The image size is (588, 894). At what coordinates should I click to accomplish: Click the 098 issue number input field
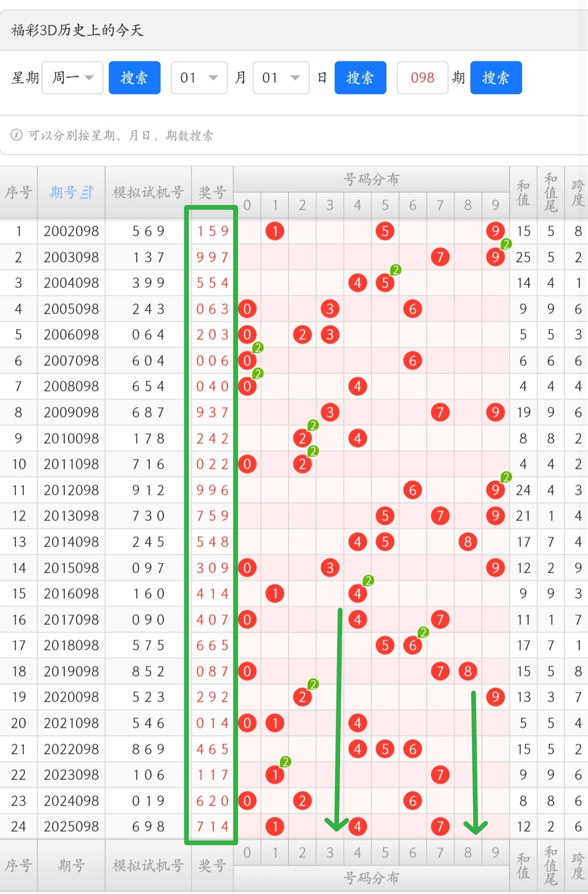click(x=422, y=78)
